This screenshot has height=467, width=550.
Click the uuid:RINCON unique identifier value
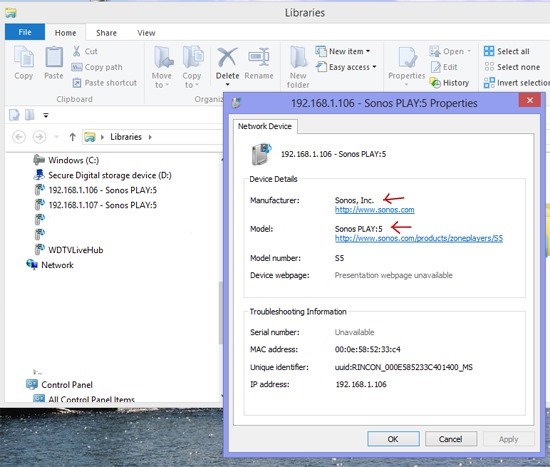pos(404,367)
